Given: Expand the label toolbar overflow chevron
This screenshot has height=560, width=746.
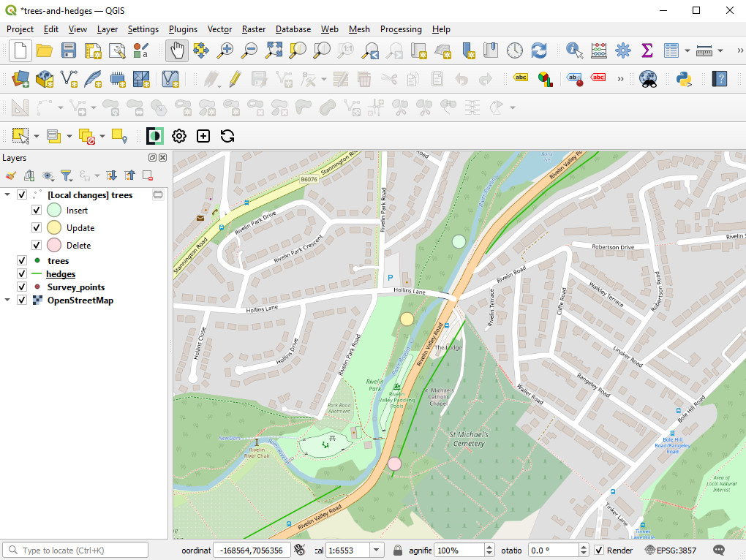Looking at the screenshot, I should point(620,79).
